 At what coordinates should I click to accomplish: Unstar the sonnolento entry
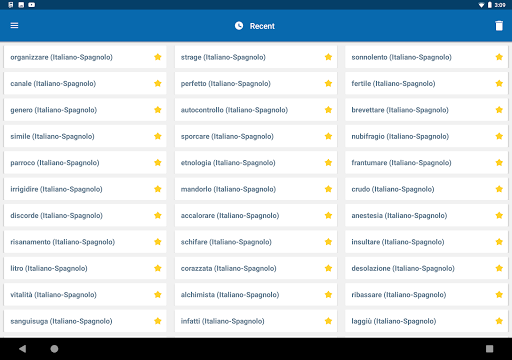pyautogui.click(x=499, y=57)
